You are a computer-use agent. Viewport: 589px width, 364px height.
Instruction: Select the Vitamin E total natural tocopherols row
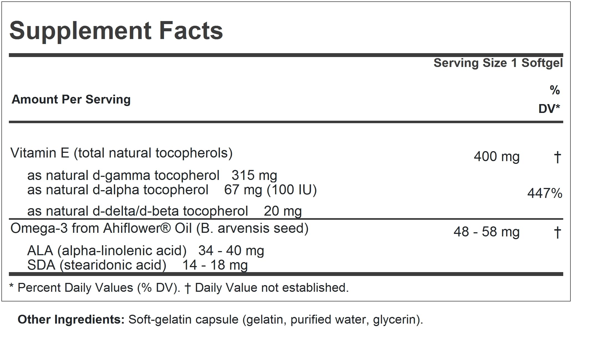[x=121, y=153]
